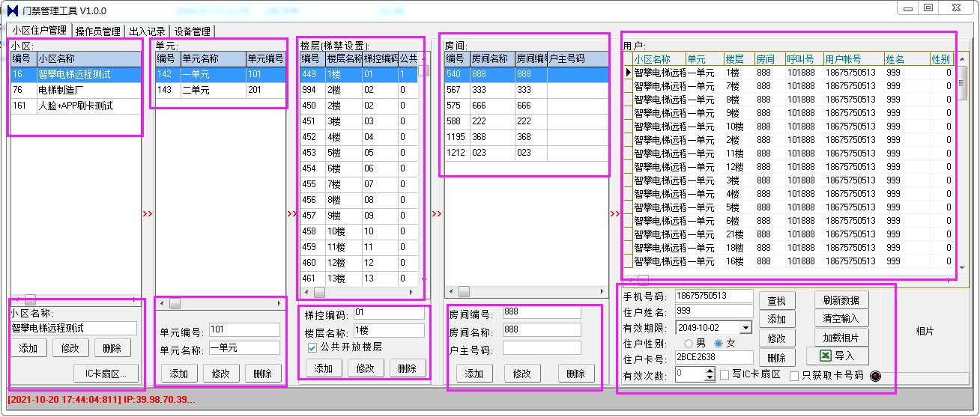Screen dimensions: 980x417
Task: Click the red indicator light beside 只获取卡号码
Action: click(x=875, y=376)
